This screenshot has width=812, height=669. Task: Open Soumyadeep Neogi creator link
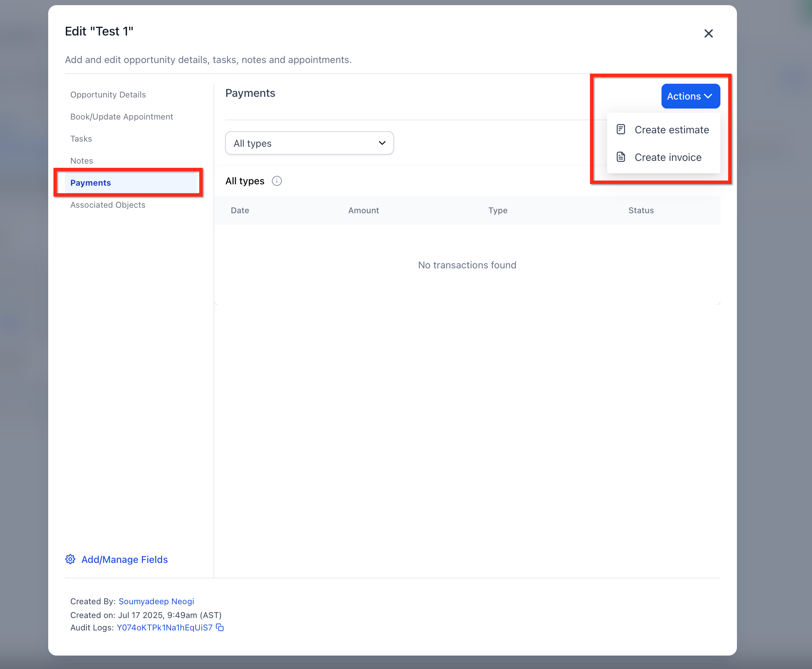point(156,601)
